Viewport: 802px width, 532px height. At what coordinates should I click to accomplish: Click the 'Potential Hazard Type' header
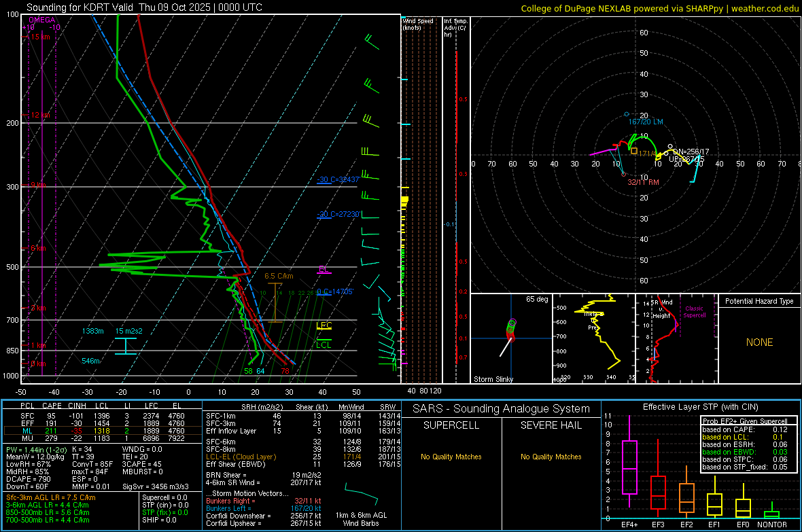(759, 301)
